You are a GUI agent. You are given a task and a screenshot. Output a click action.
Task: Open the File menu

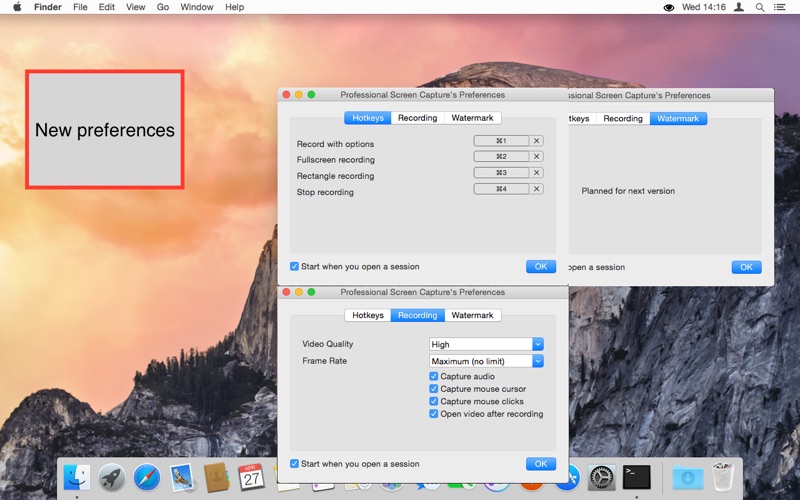coord(80,7)
